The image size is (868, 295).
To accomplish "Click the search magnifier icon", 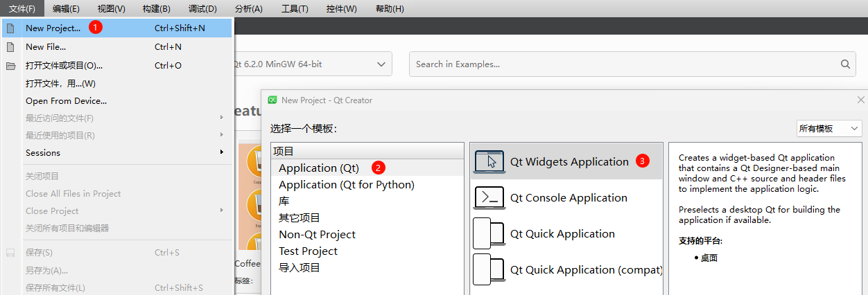I will [x=845, y=64].
